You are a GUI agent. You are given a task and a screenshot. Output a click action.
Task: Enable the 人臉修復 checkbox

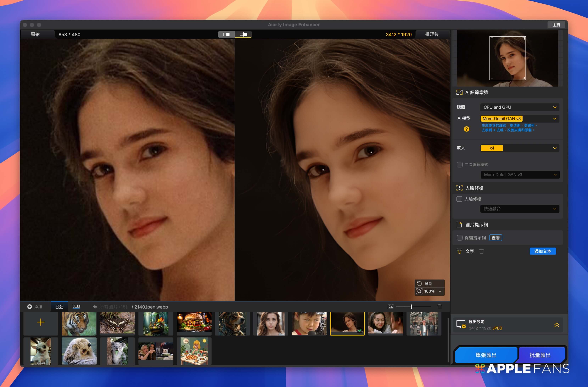(x=459, y=199)
